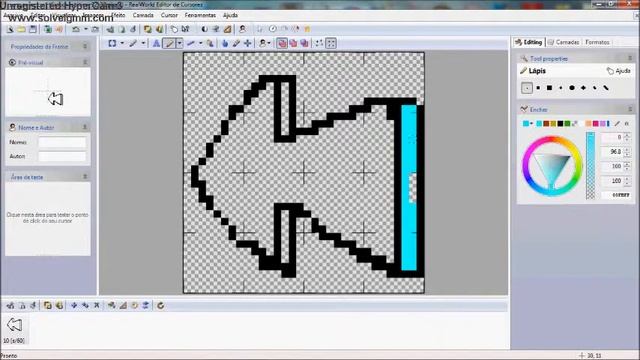Select large square brush shape
The height and width of the screenshot is (360, 640).
coord(549,88)
